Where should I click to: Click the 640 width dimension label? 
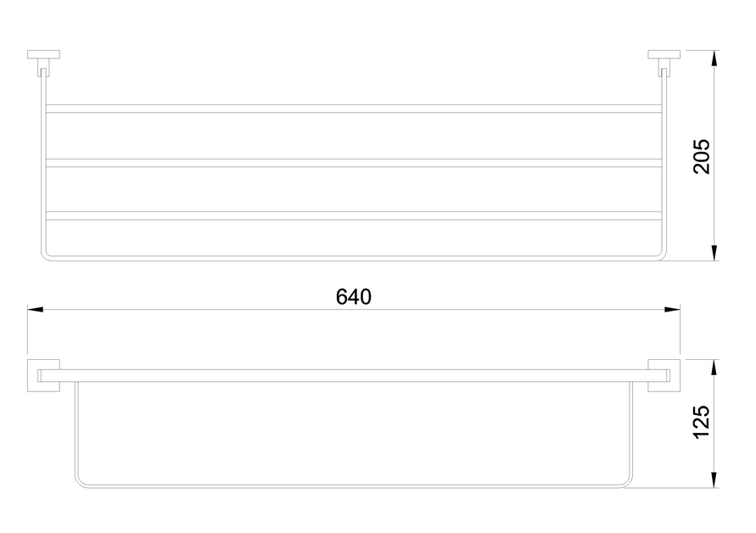354,297
